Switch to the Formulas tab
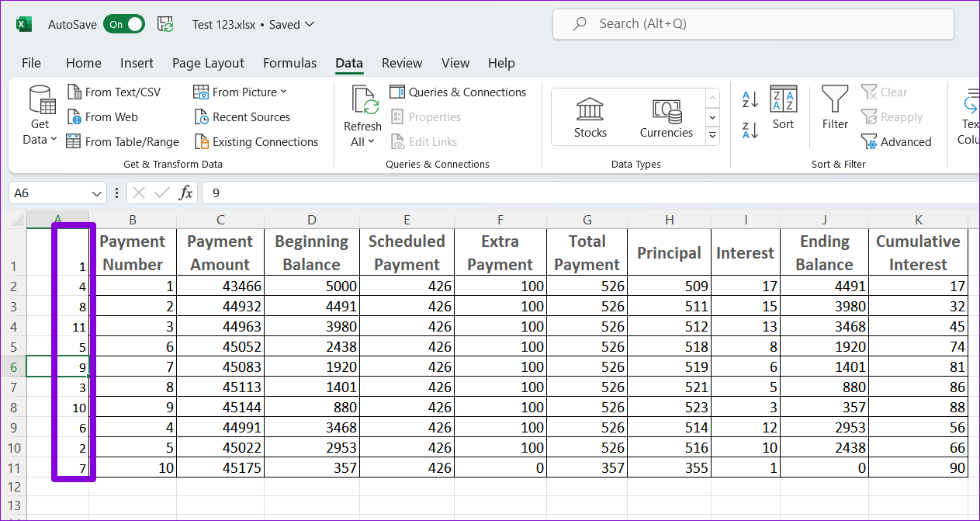This screenshot has height=521, width=980. tap(289, 63)
